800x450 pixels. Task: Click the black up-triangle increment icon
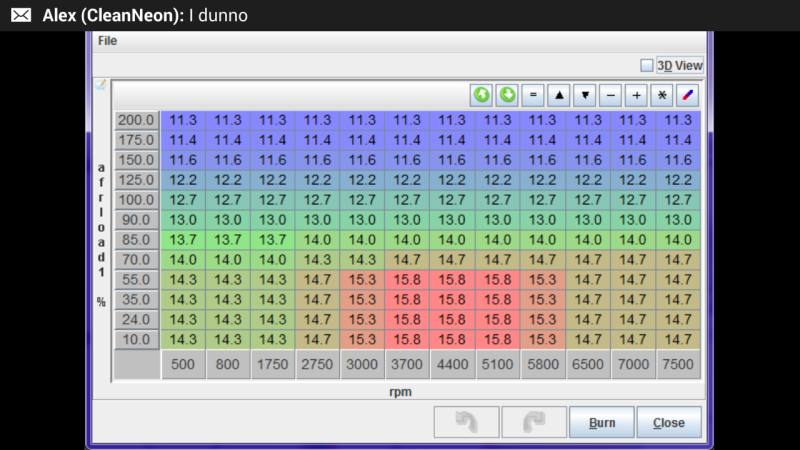pyautogui.click(x=559, y=95)
